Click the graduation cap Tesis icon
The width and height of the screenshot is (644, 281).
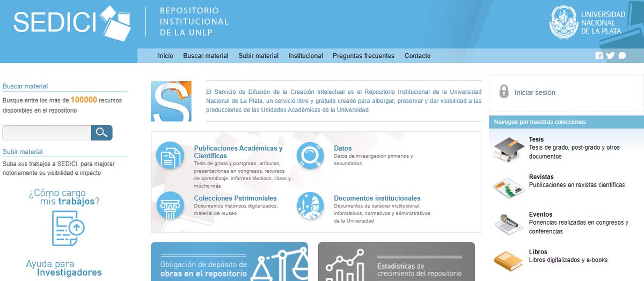click(508, 150)
